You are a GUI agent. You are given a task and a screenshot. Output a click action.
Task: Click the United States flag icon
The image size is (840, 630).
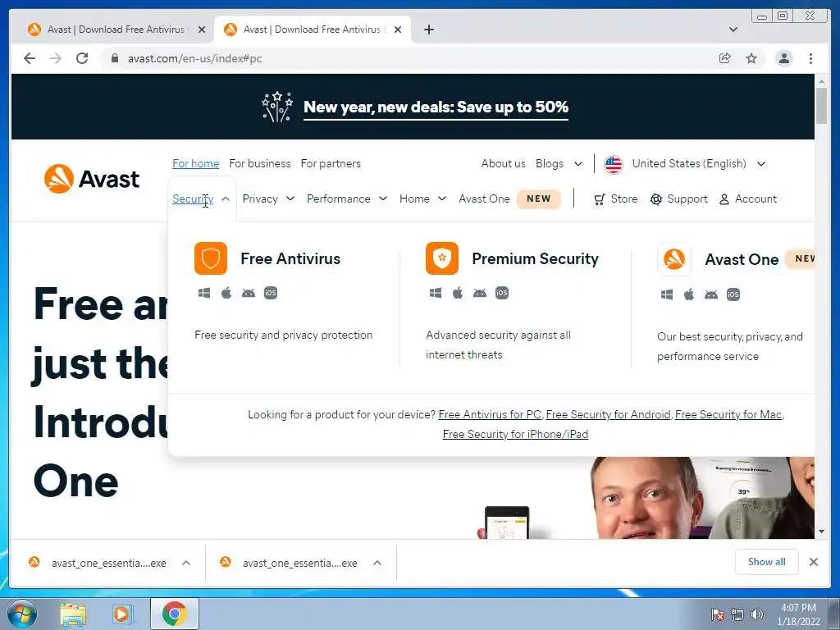(x=614, y=164)
